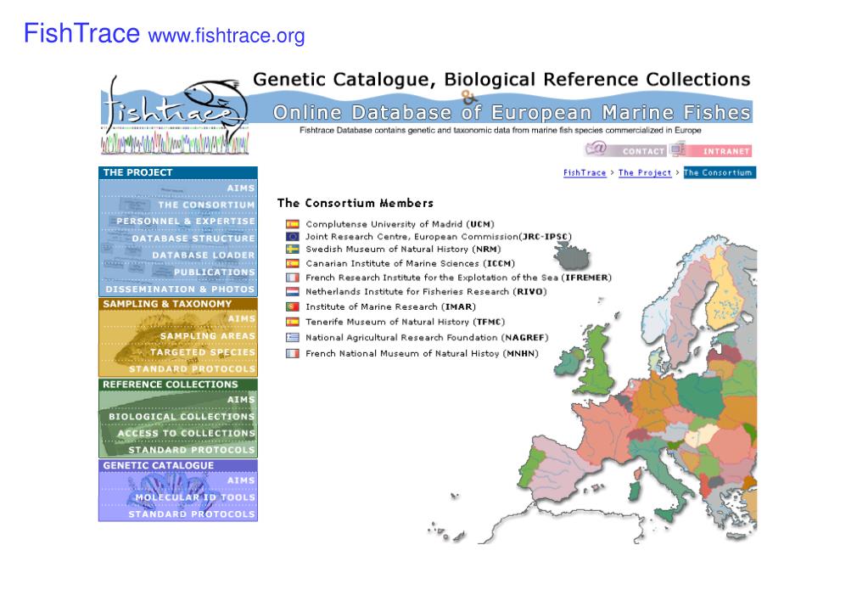Viewport: 868px width, 601px height.
Task: Open AIMS under Reference Collections
Action: [x=241, y=400]
